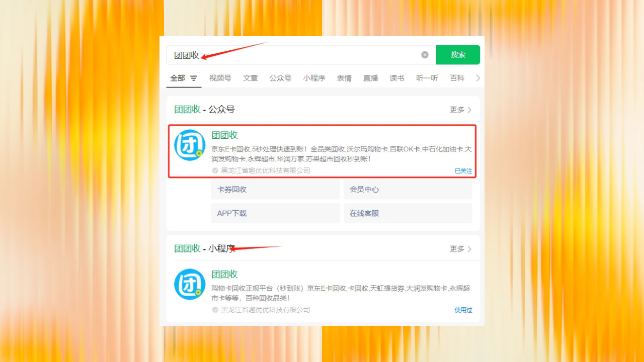Click the 已关注 status label
The image size is (644, 362).
point(463,171)
